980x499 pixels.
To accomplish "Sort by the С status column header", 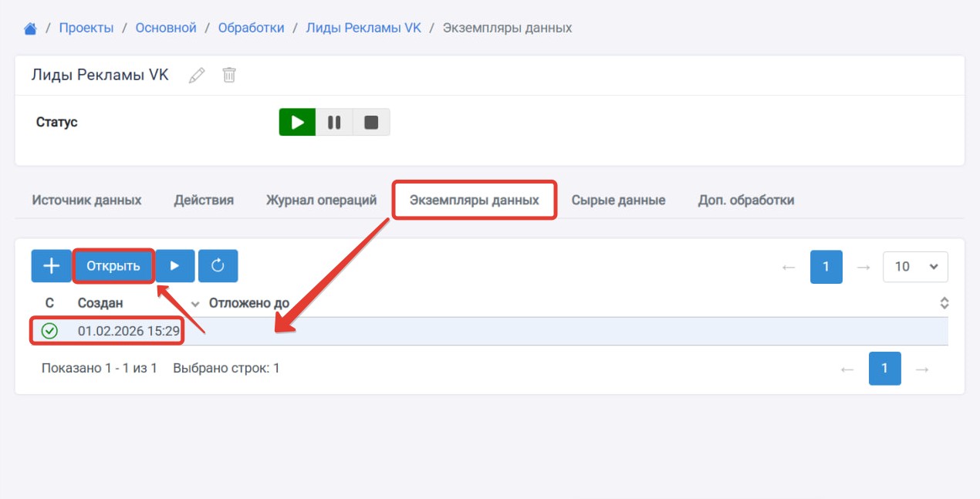I will pos(49,303).
